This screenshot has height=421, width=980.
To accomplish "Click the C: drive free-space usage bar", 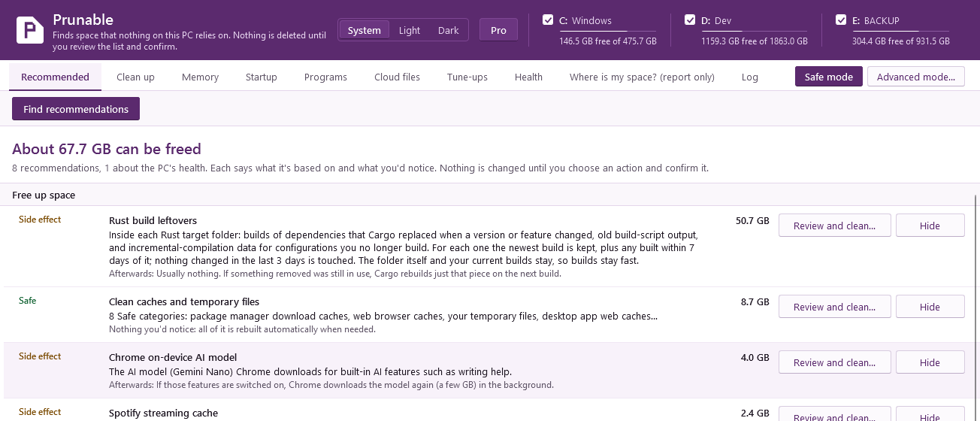I will 608,32.
